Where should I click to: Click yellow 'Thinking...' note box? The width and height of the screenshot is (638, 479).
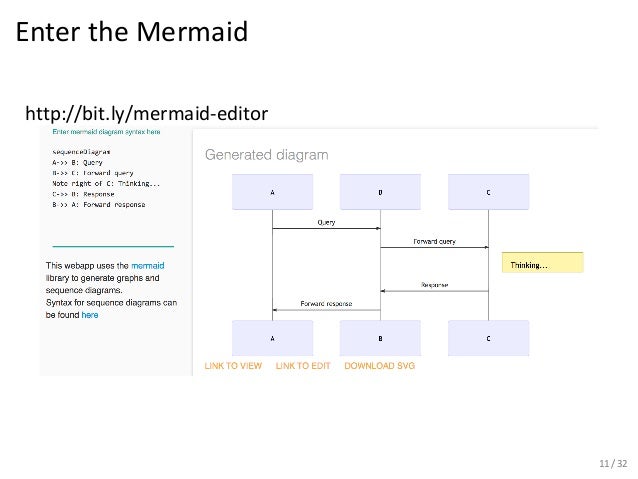542,262
